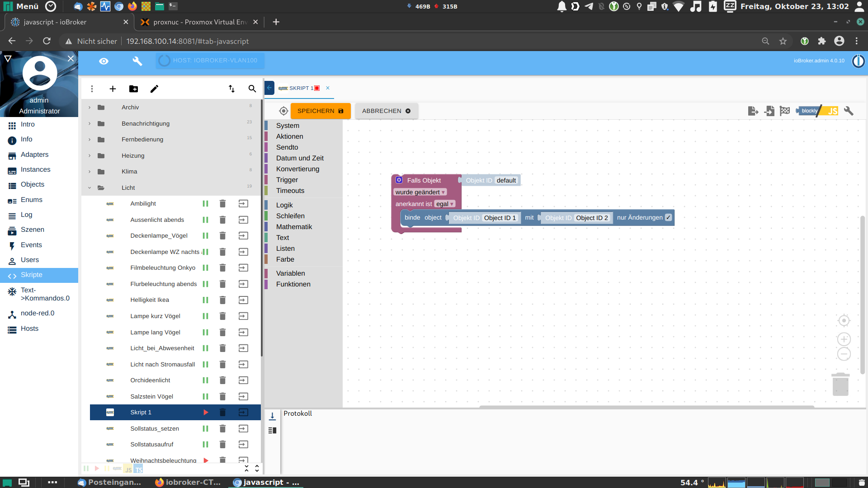Click SPEICHERN button to save script
The image size is (868, 488).
point(321,111)
